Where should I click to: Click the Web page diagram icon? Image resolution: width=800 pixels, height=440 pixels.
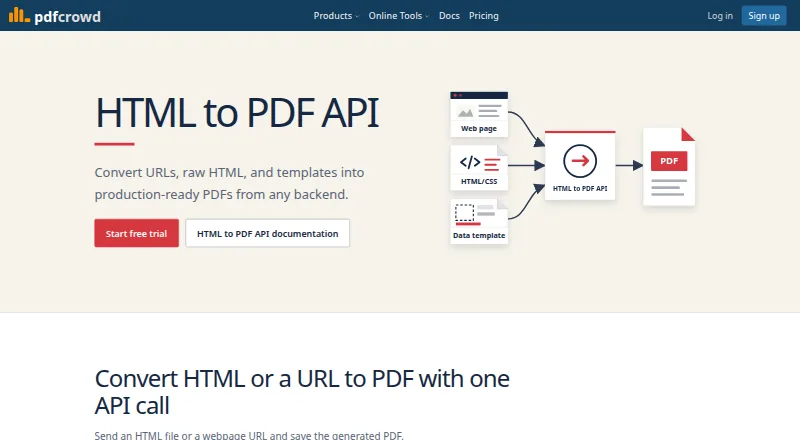(479, 114)
